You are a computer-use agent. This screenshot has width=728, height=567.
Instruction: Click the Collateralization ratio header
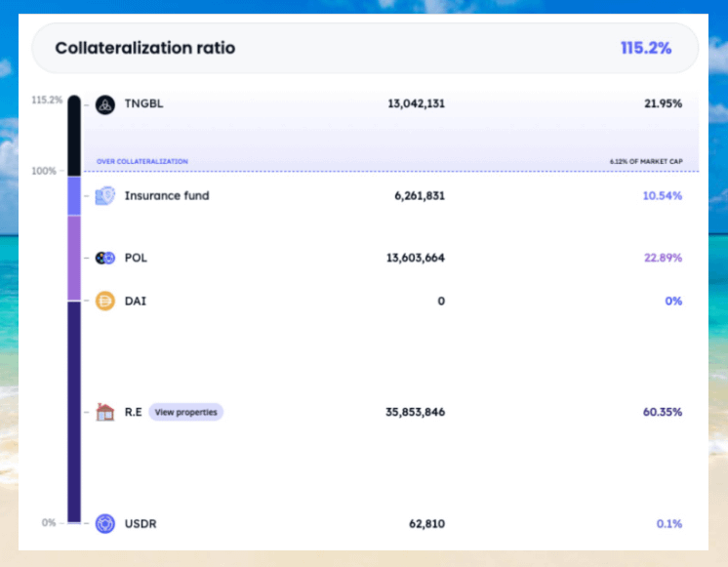tap(144, 48)
